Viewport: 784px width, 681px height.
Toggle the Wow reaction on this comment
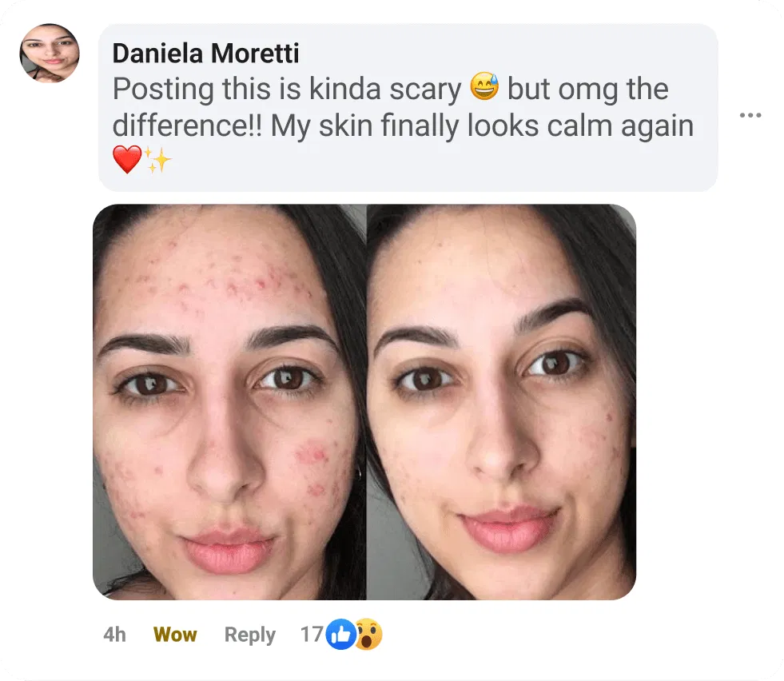click(175, 635)
